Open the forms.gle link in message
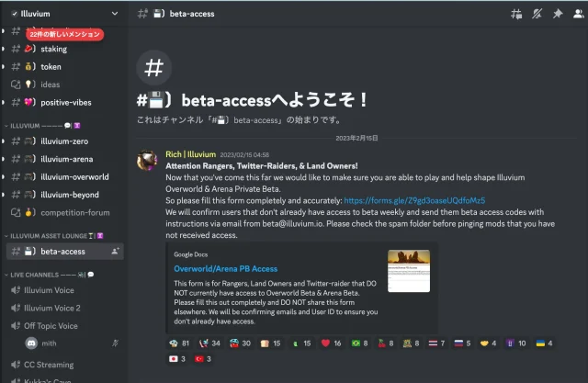 click(414, 200)
